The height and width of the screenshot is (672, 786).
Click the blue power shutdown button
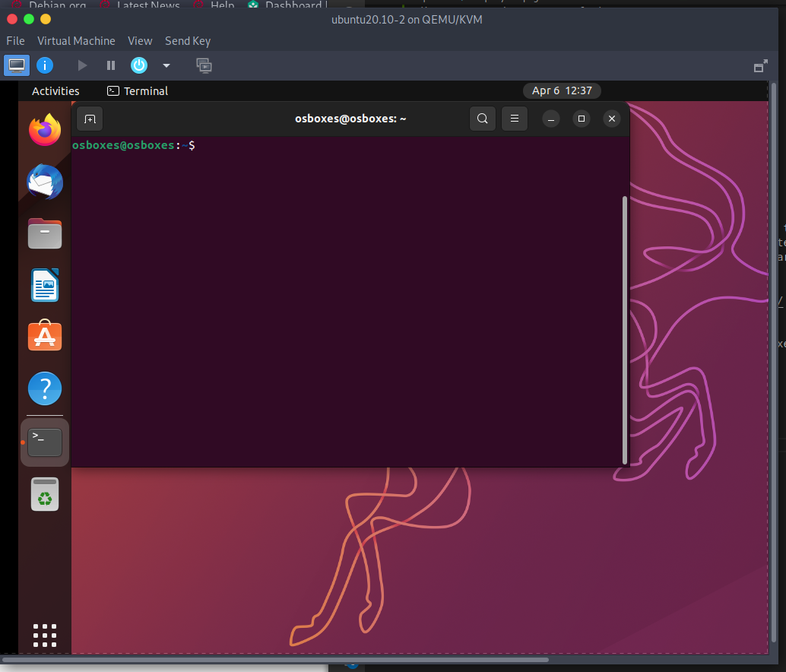pos(139,65)
